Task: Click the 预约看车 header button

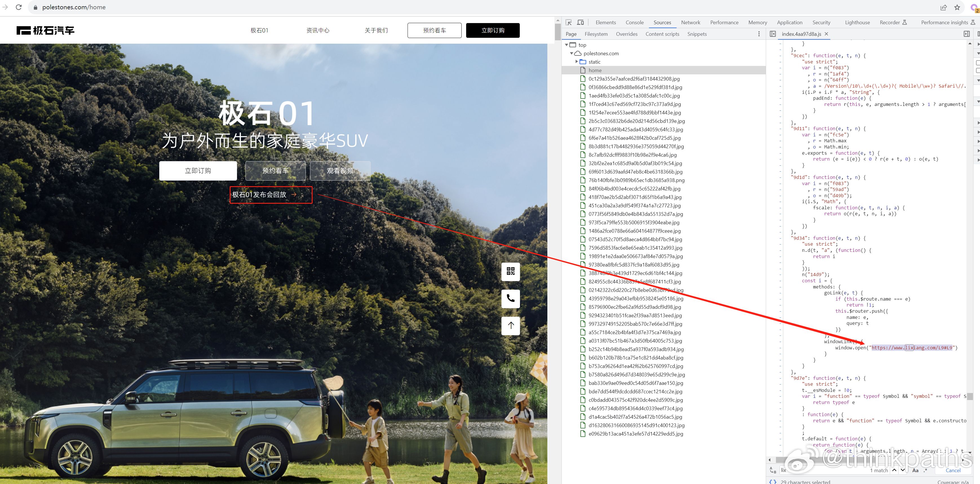Action: click(x=434, y=30)
